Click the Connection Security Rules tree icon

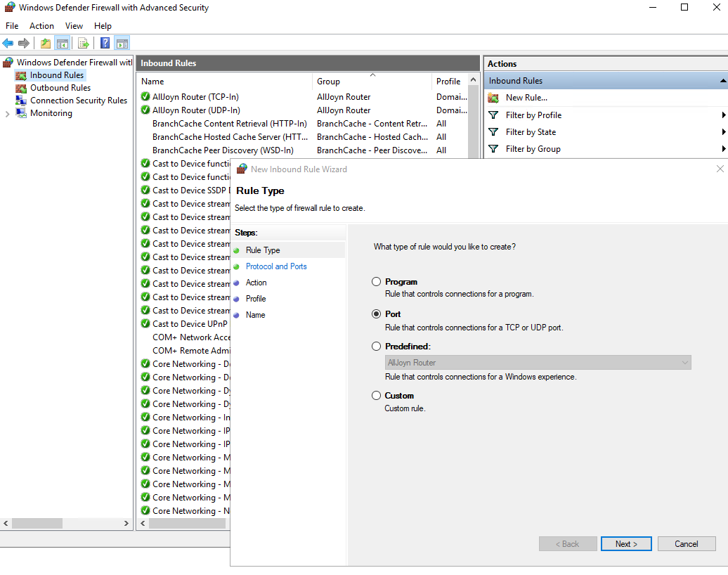[x=21, y=101]
